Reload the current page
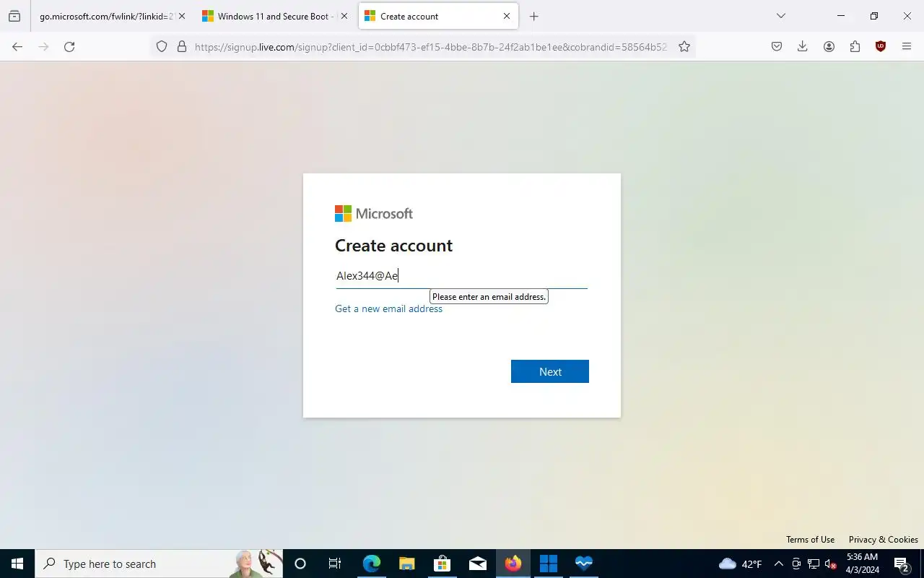Image resolution: width=924 pixels, height=578 pixels. (x=69, y=46)
